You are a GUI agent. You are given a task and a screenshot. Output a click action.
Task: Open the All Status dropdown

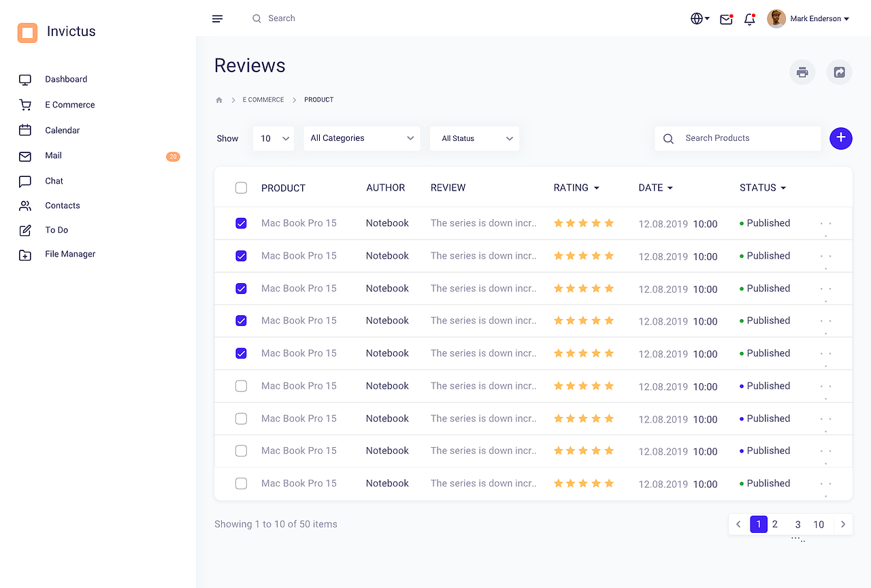coord(475,138)
